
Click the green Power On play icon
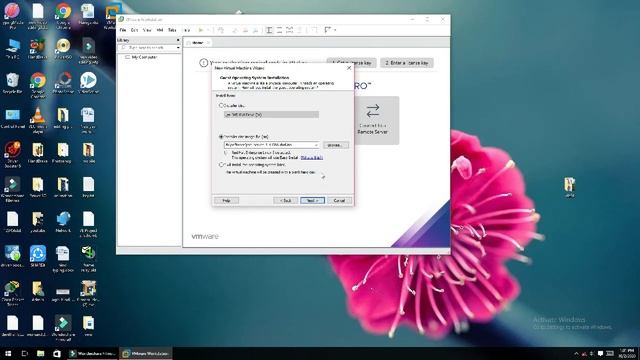click(x=201, y=30)
